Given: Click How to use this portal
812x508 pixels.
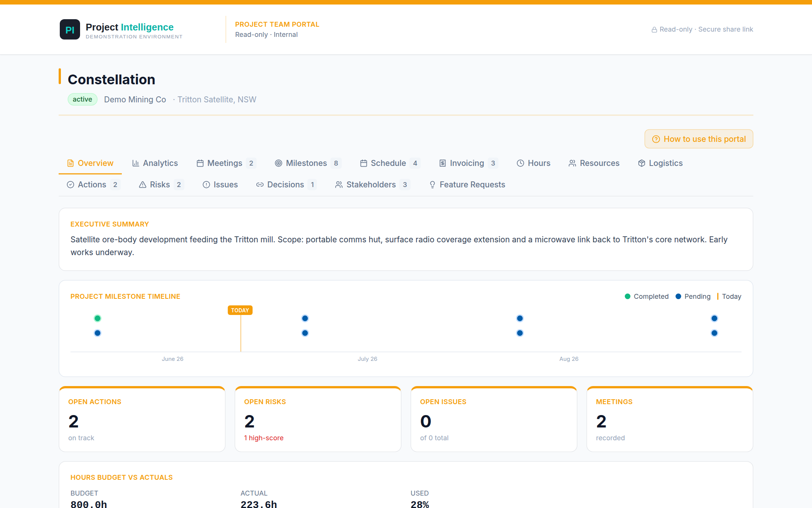Looking at the screenshot, I should coord(699,139).
